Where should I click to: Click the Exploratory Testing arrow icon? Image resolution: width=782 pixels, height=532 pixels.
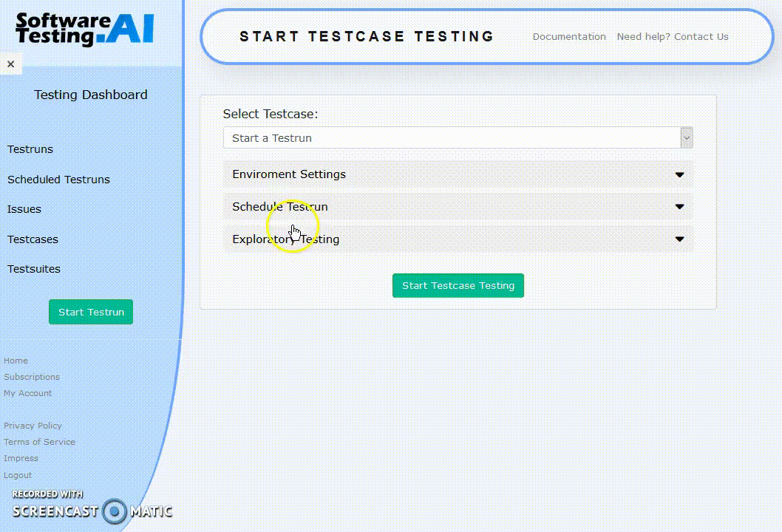point(679,239)
